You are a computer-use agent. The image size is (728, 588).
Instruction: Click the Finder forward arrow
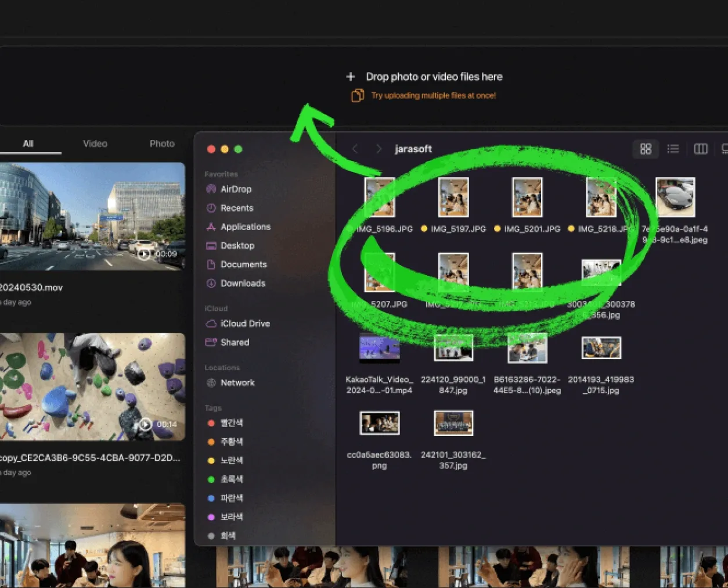tap(379, 149)
